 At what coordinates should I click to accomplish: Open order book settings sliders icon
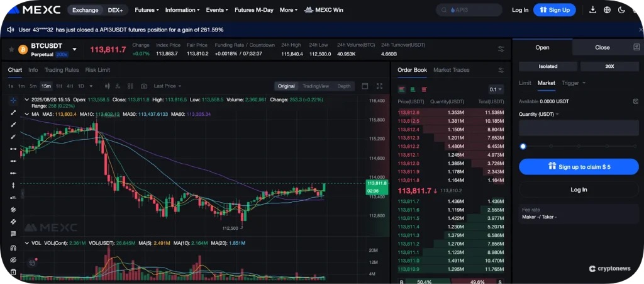tap(501, 71)
